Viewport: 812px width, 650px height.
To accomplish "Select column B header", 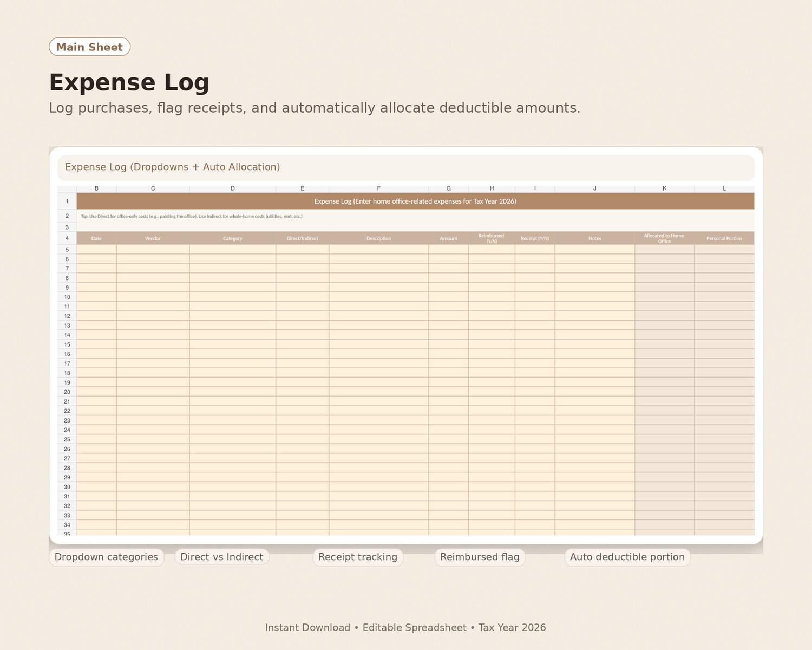I will click(96, 188).
